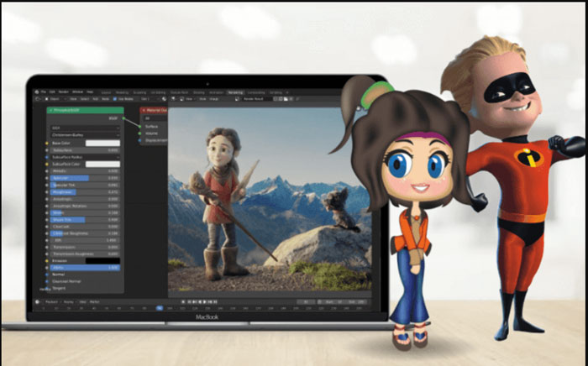Open the node editor Node menu
The image size is (588, 366).
(105, 99)
